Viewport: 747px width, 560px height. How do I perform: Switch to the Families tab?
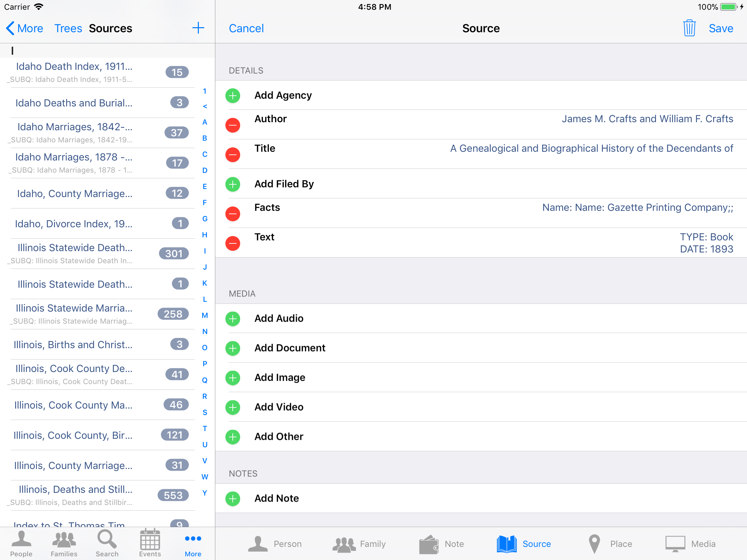(x=64, y=543)
